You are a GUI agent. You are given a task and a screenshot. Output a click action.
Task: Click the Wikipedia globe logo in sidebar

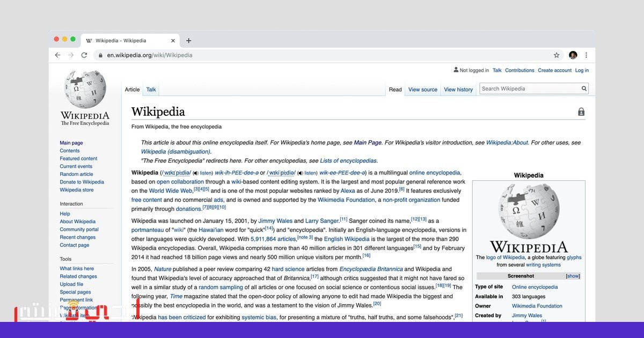click(x=85, y=89)
